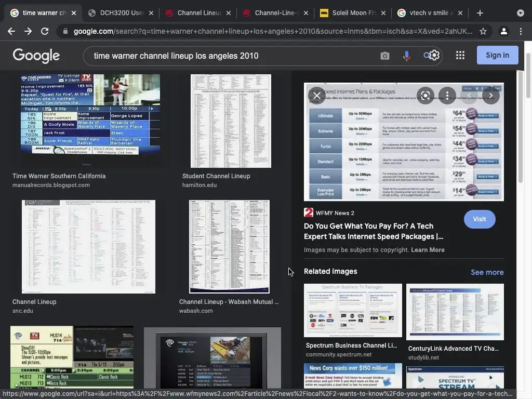Open News Corp $150 million related image

pos(353,376)
